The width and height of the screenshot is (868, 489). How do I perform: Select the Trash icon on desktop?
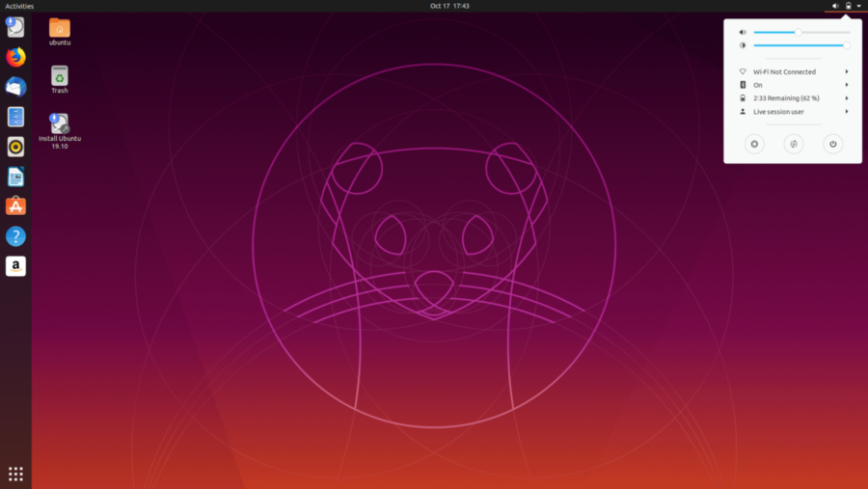[x=60, y=80]
